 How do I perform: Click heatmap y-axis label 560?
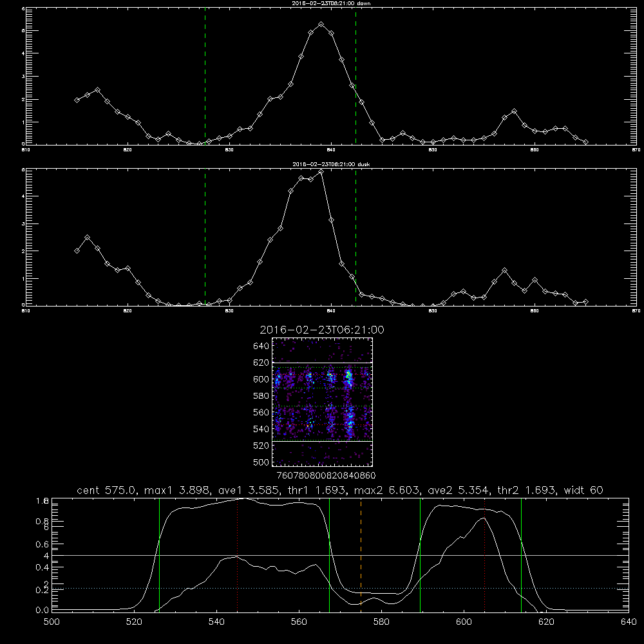261,412
